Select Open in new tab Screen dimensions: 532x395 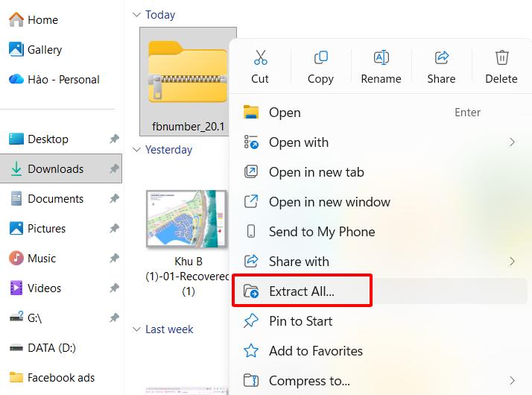click(x=379, y=172)
